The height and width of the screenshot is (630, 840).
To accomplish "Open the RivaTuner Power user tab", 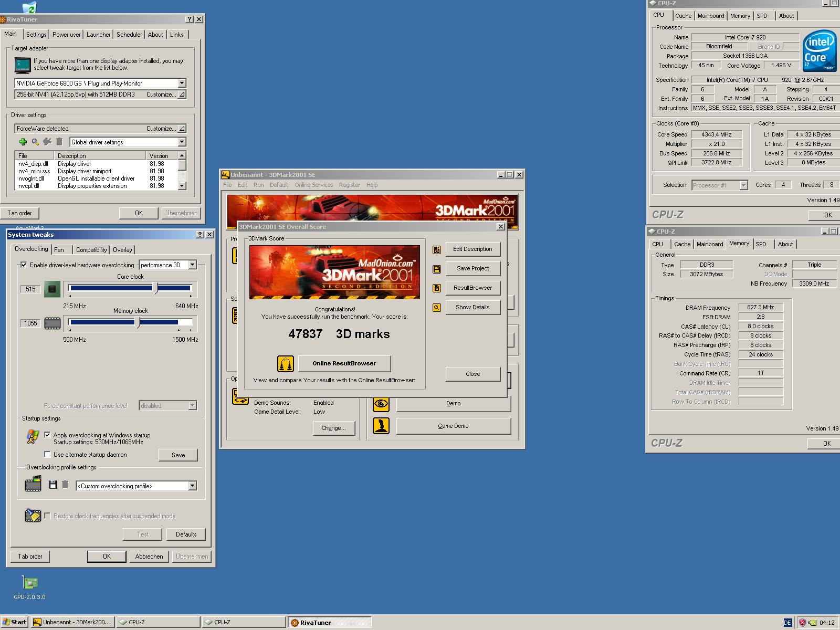I will point(67,35).
